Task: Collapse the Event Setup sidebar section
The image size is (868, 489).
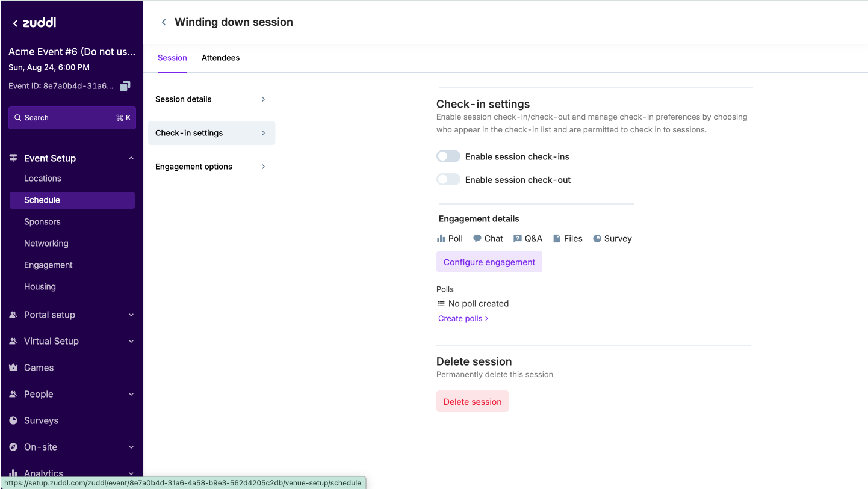Action: 131,158
